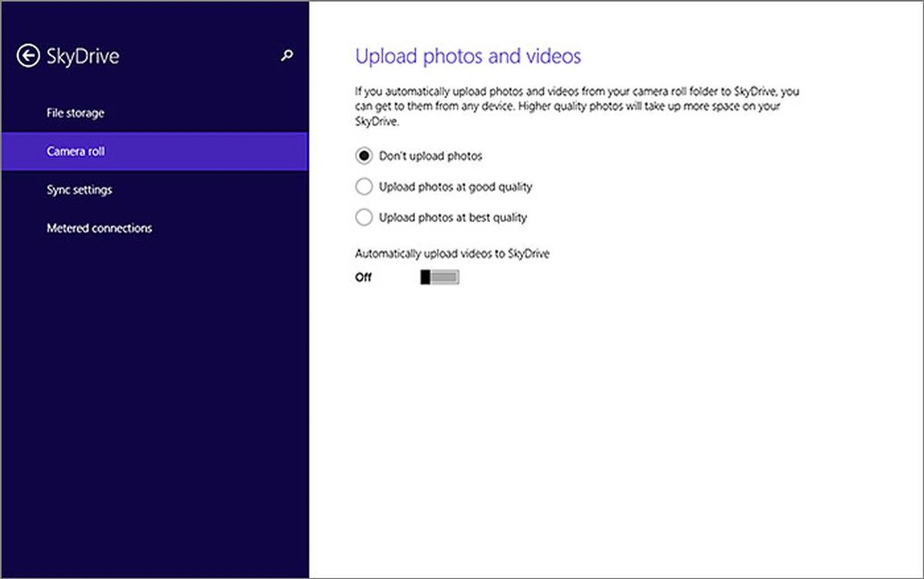The image size is (924, 579).
Task: Click the black handle of the video switch
Action: 425,277
